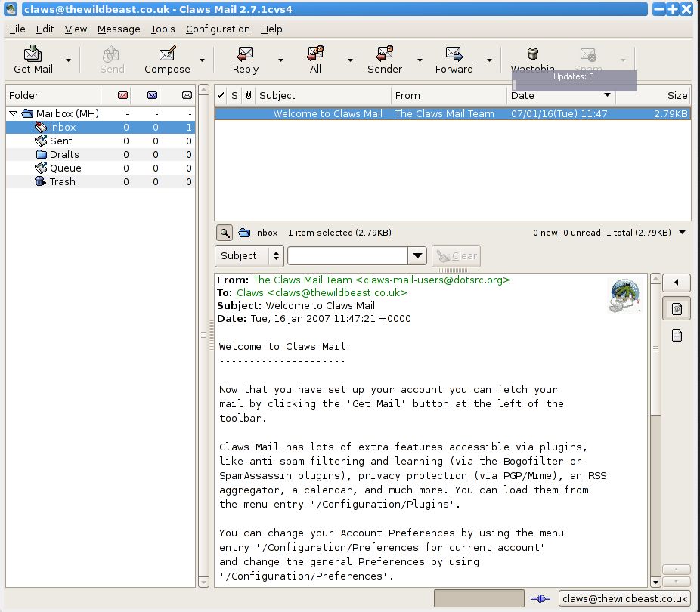The image size is (700, 612).
Task: Click the greyed Spam toolbar icon
Action: [588, 57]
